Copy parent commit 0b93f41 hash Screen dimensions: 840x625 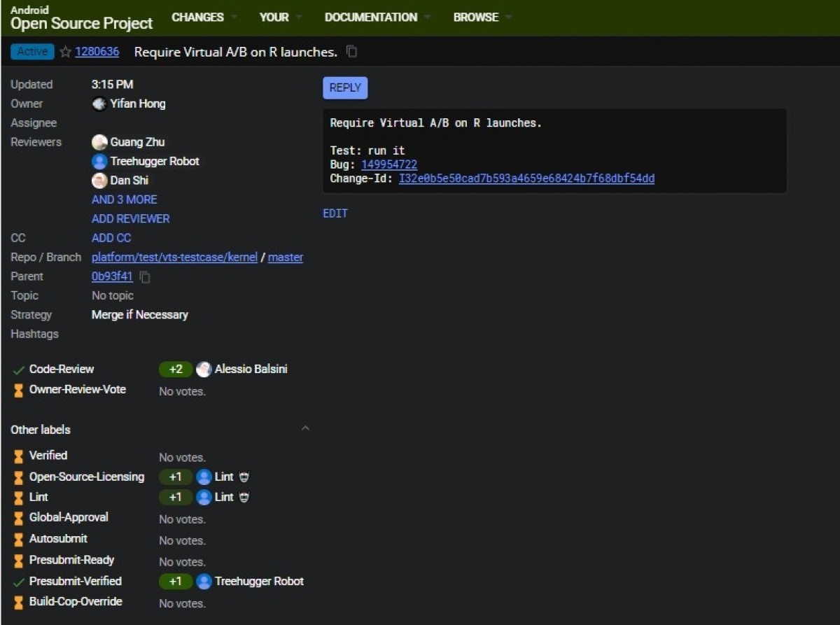click(x=145, y=277)
